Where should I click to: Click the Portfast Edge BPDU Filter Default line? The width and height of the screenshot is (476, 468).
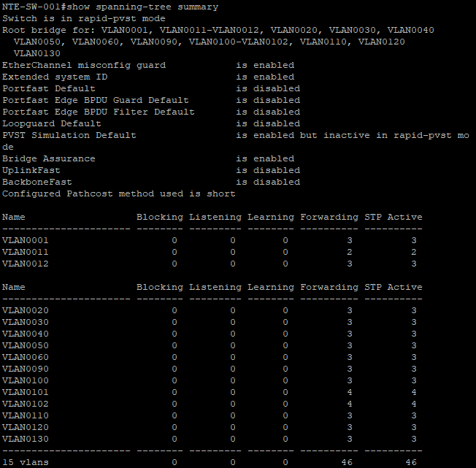click(151, 112)
